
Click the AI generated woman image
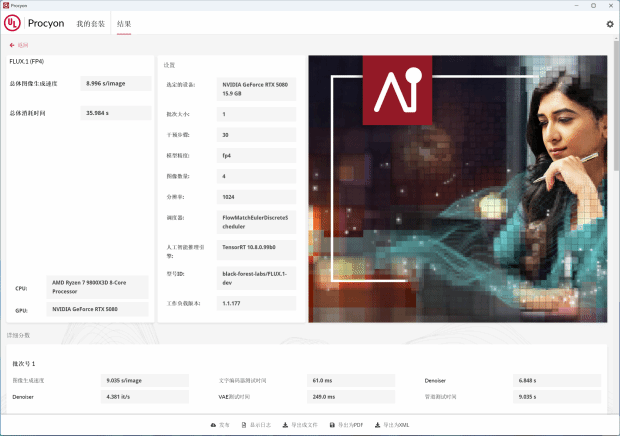point(456,188)
